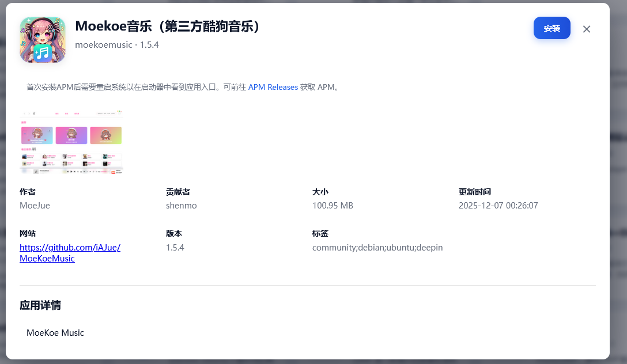Click the MoeKoe Radio banner card in preview
This screenshot has width=627, height=364.
coord(37,135)
